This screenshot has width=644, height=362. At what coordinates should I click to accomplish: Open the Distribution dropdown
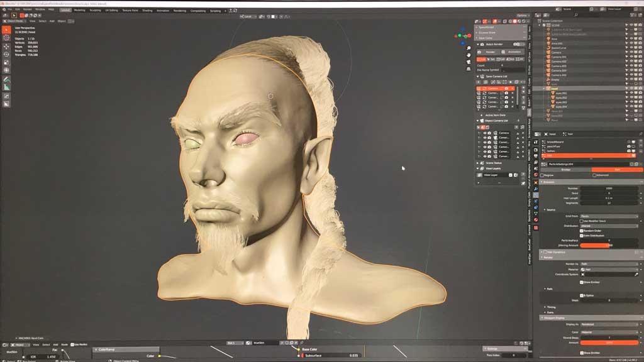(609, 226)
